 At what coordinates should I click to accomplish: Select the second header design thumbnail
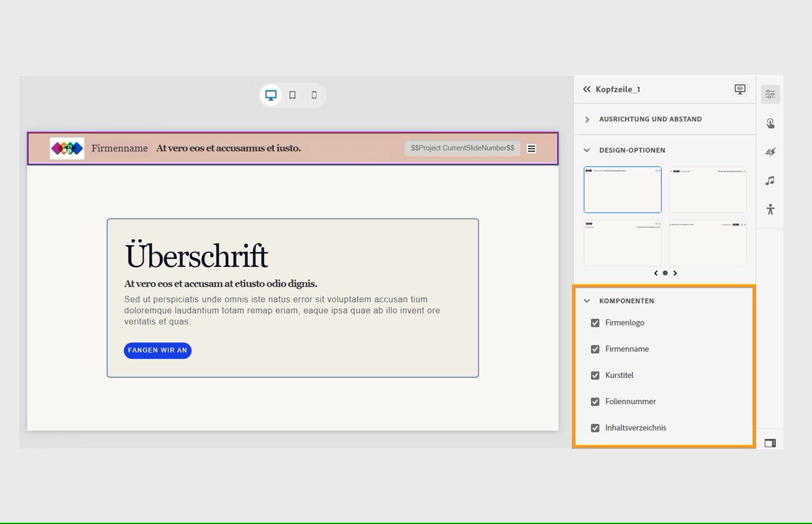tap(707, 190)
